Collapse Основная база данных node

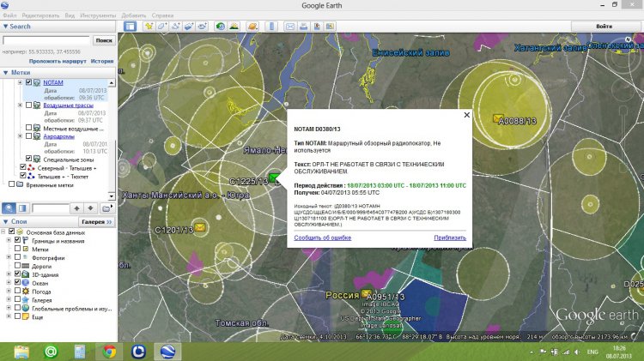pyautogui.click(x=3, y=232)
